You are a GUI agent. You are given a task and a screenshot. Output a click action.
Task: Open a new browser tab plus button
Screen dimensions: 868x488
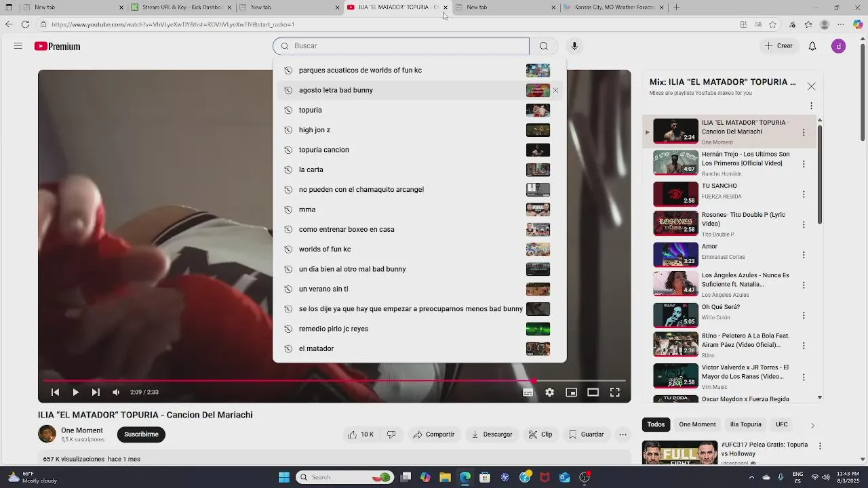pos(676,7)
